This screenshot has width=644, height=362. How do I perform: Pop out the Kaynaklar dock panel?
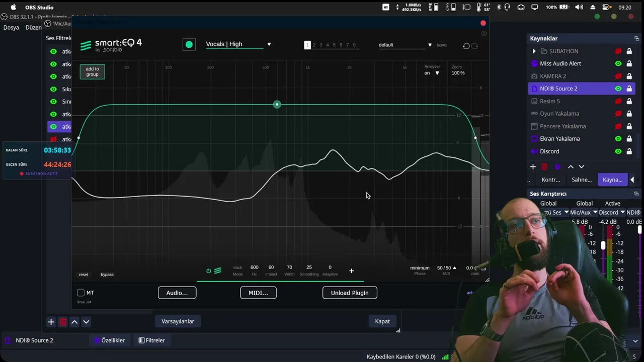pyautogui.click(x=636, y=39)
